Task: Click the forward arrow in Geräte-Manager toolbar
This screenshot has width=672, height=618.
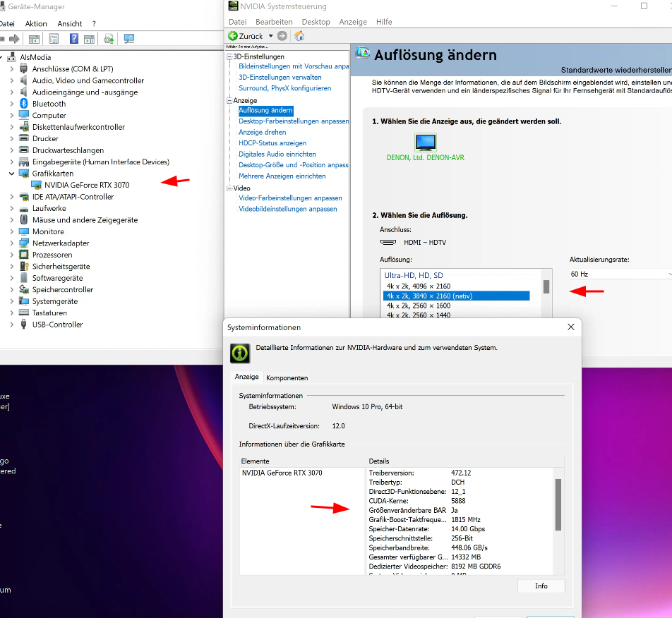Action: pyautogui.click(x=15, y=39)
